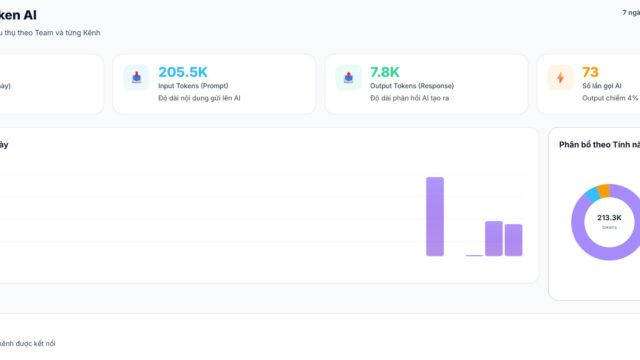This screenshot has width=640, height=360.
Task: Click the rightmost purple chart bar
Action: coord(513,240)
